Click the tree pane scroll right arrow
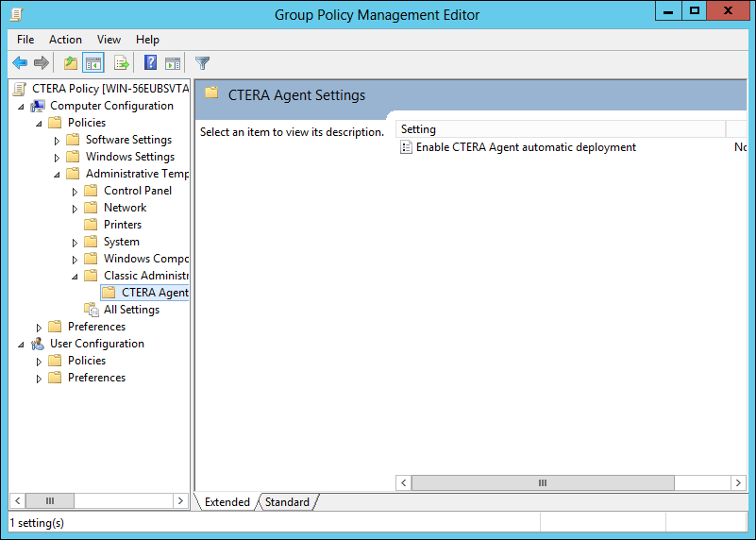Viewport: 756px width, 540px height. 180,501
